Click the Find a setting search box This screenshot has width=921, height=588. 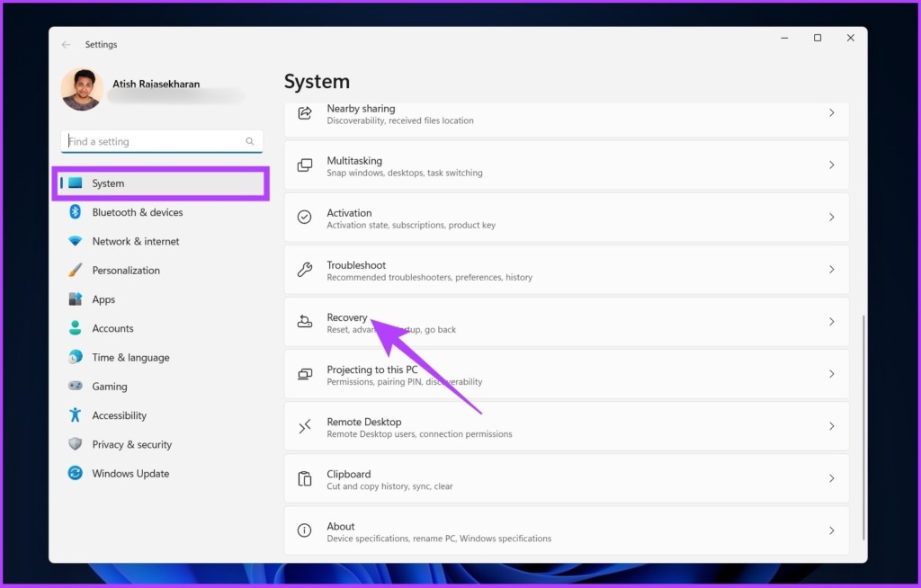tap(162, 141)
